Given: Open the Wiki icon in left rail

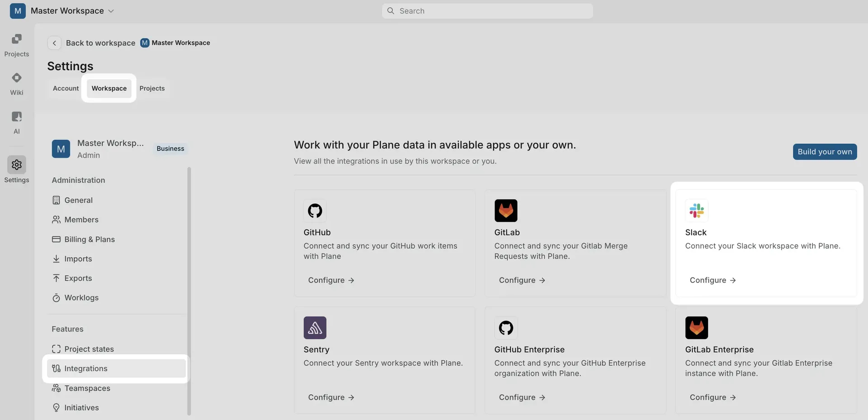Looking at the screenshot, I should point(17,78).
